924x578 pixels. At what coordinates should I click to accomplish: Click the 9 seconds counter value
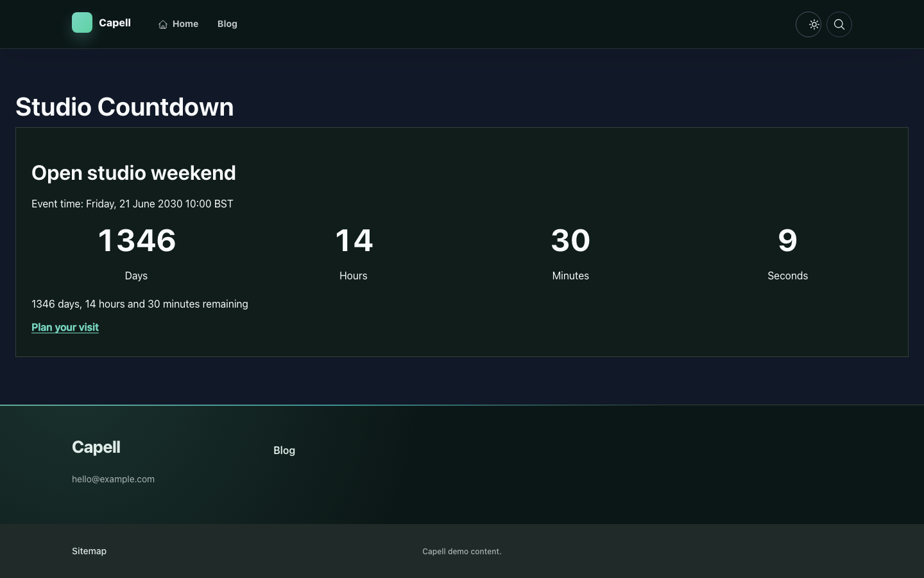[788, 240]
